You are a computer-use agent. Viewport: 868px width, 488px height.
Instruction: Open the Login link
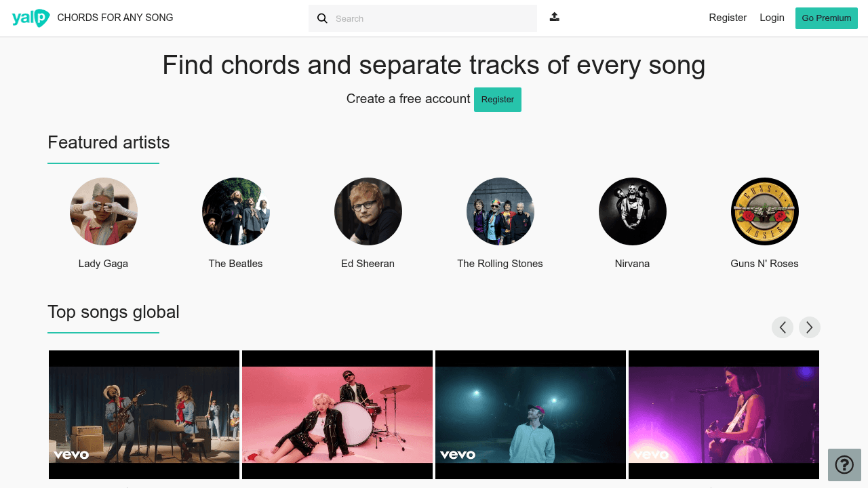coord(772,18)
